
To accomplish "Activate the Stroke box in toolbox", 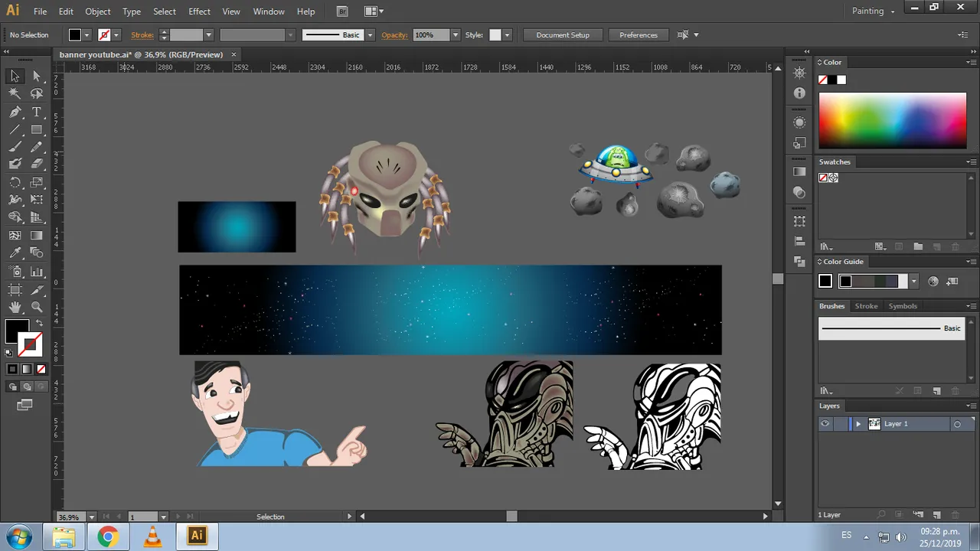I will 31,344.
